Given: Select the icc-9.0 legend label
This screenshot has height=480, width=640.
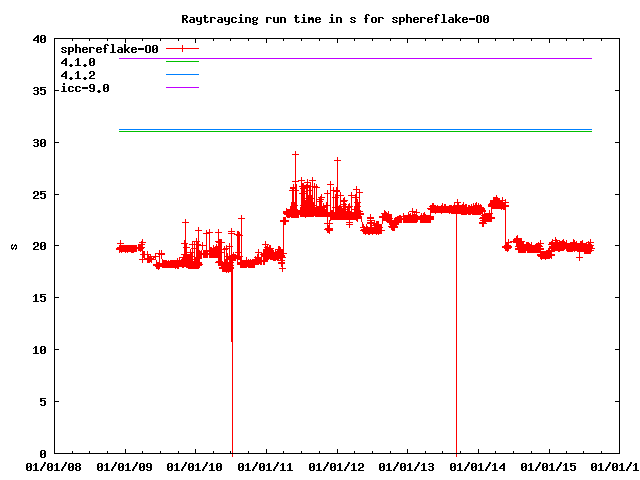Looking at the screenshot, I should coord(85,88).
